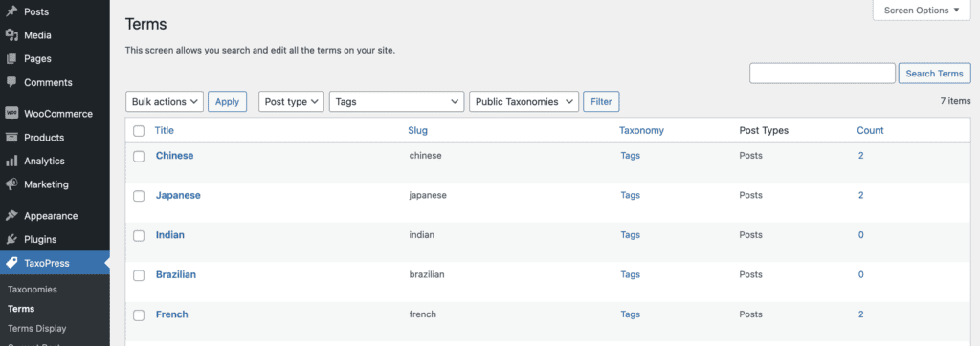Click the Apply button

(x=228, y=102)
